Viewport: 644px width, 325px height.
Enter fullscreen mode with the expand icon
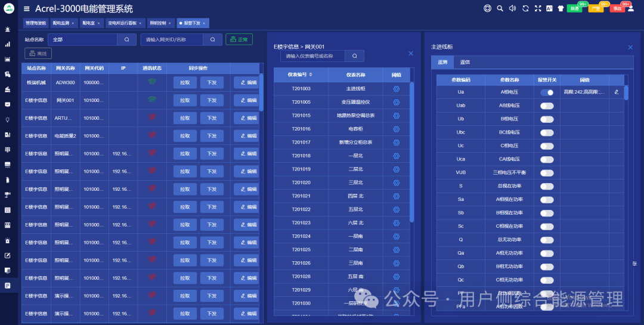(538, 8)
